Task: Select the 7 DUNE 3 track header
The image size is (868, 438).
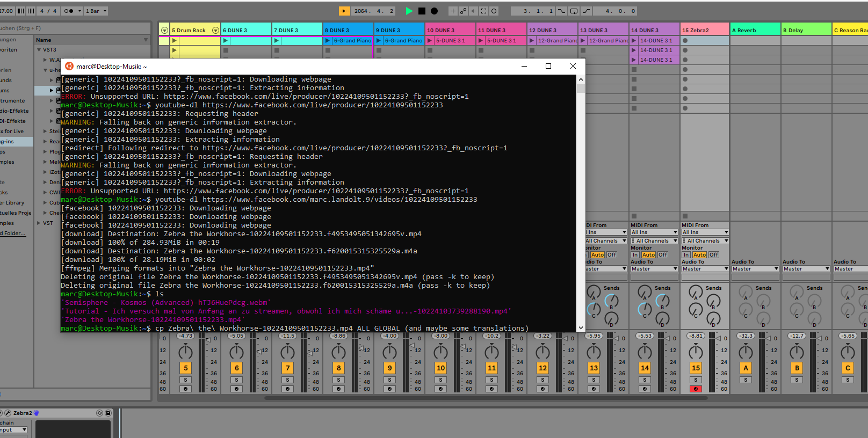Action: pos(297,30)
